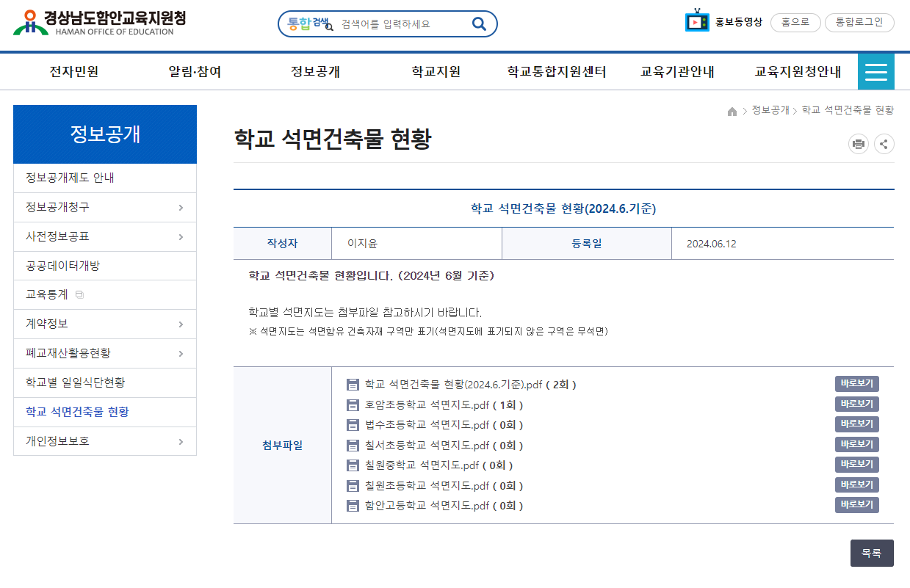Download 호암초등학교 석면지도.pdf file
910x588 pixels.
pos(427,404)
